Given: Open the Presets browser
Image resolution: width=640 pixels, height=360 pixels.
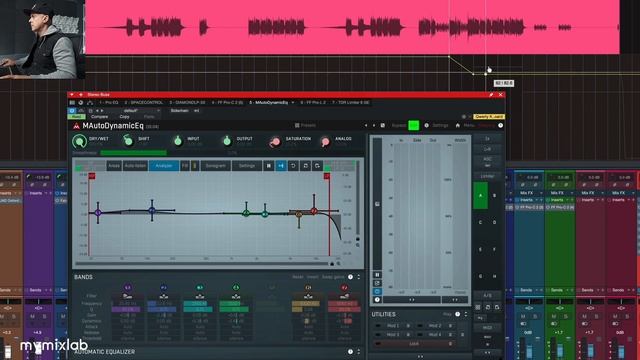Looking at the screenshot, I should click(305, 125).
